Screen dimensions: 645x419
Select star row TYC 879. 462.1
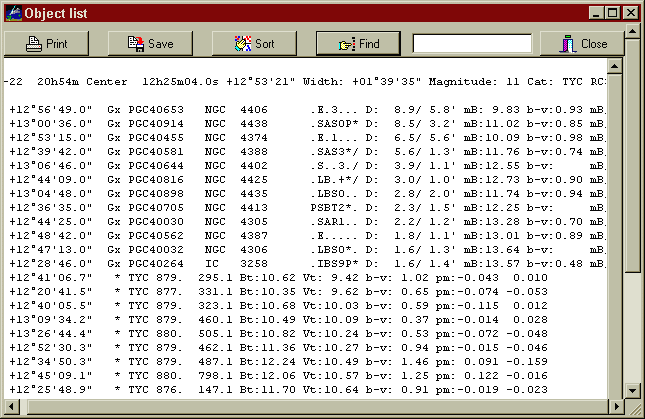(x=306, y=347)
